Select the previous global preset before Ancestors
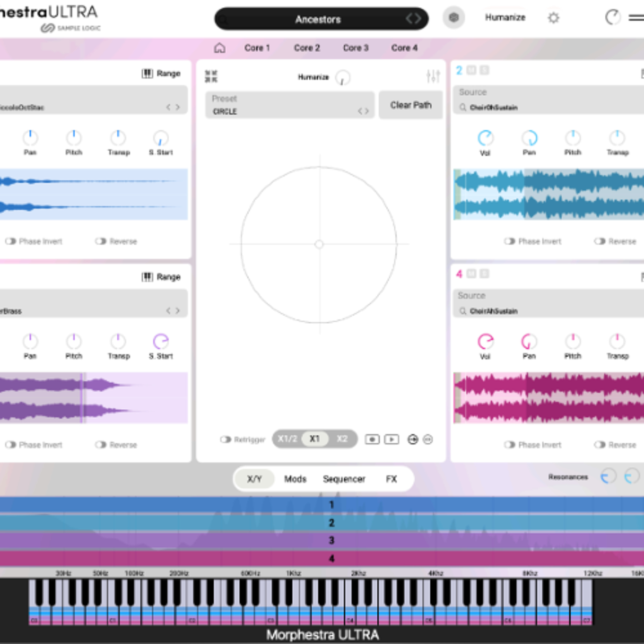The height and width of the screenshot is (644, 644). [409, 19]
